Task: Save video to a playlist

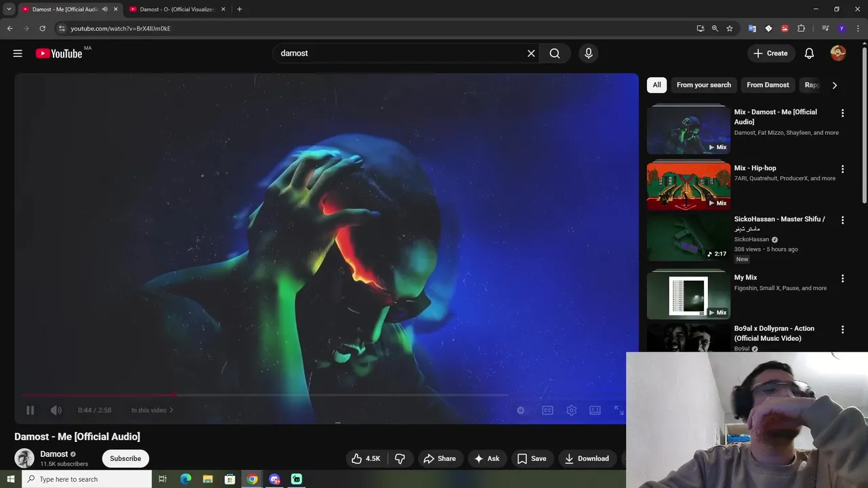Action: click(532, 459)
